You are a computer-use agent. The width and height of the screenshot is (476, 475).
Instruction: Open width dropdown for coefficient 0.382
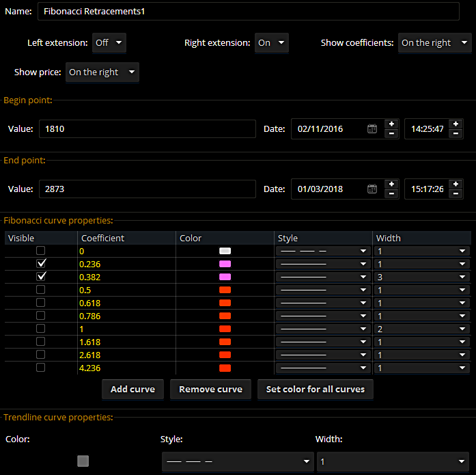tap(421, 277)
